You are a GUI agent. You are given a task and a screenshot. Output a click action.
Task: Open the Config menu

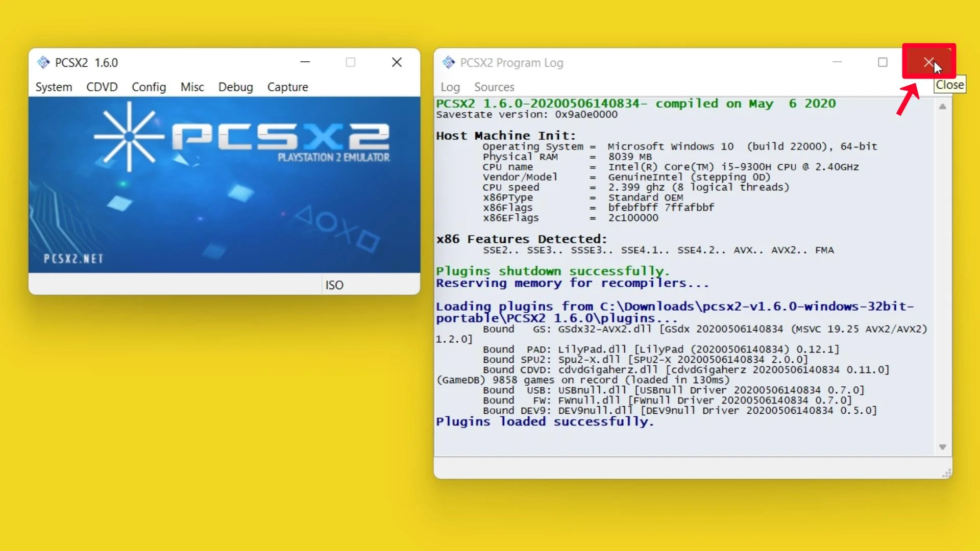coord(149,87)
